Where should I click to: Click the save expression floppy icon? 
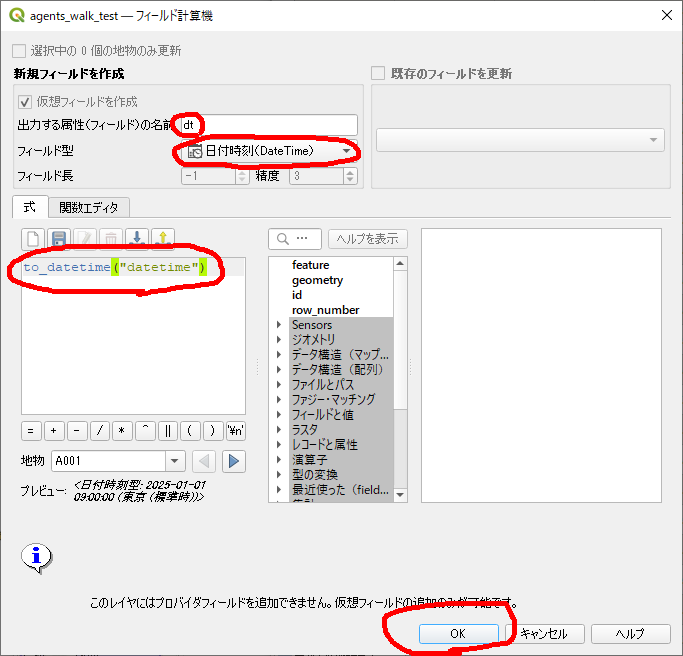[x=59, y=239]
